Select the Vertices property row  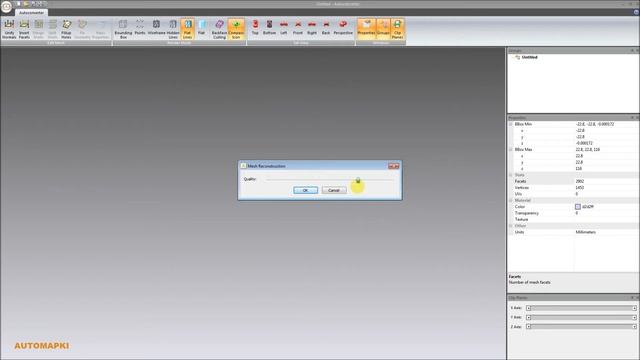573,188
